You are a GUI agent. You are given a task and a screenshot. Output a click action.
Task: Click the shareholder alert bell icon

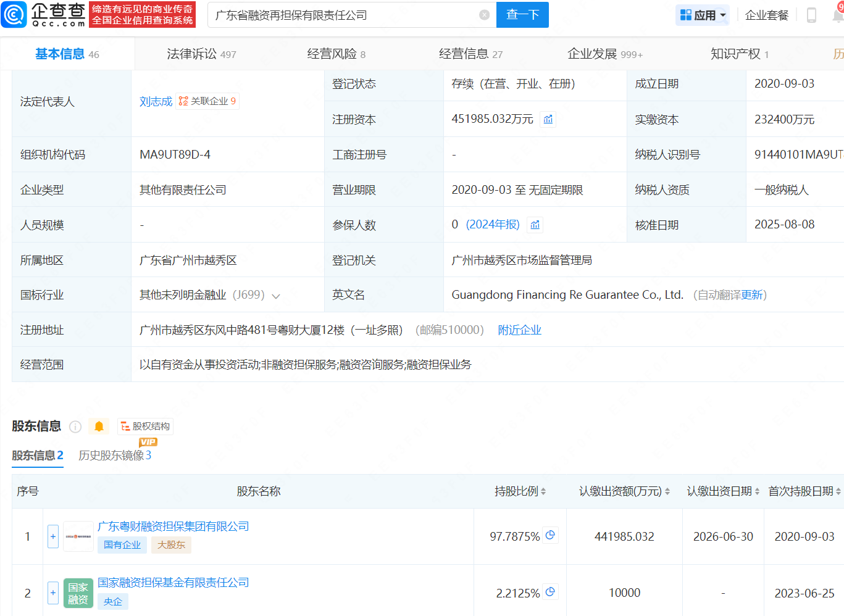coord(99,427)
